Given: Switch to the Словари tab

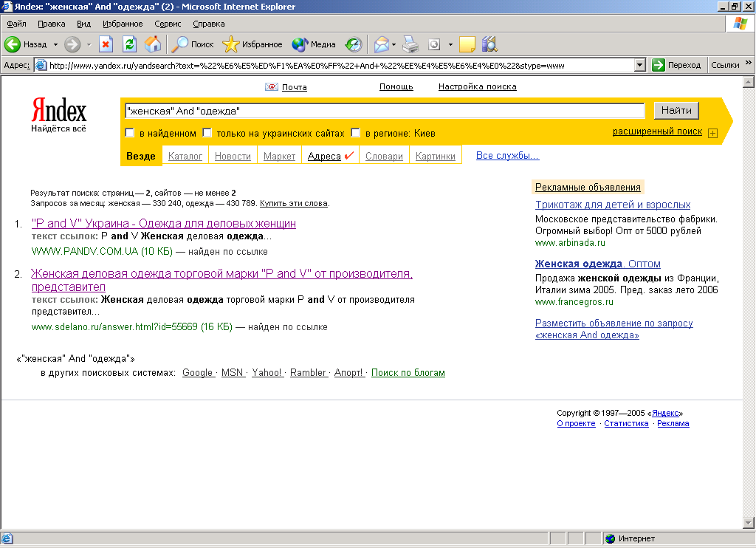Looking at the screenshot, I should [x=384, y=157].
